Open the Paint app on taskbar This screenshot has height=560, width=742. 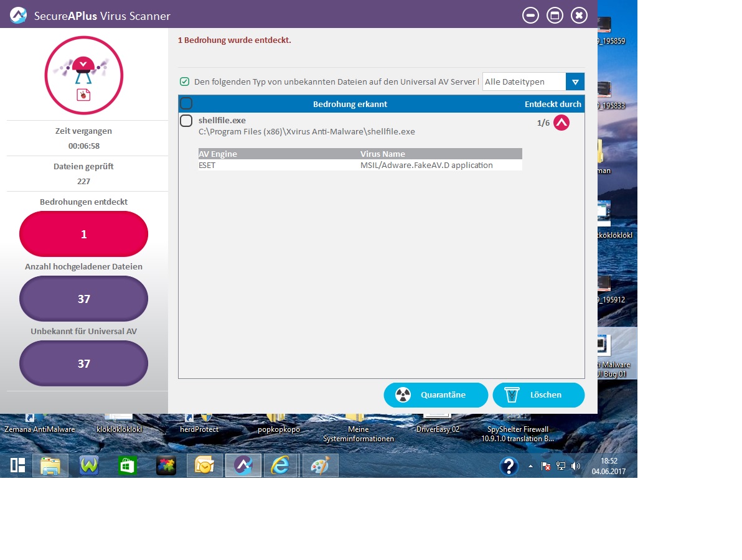tap(320, 465)
